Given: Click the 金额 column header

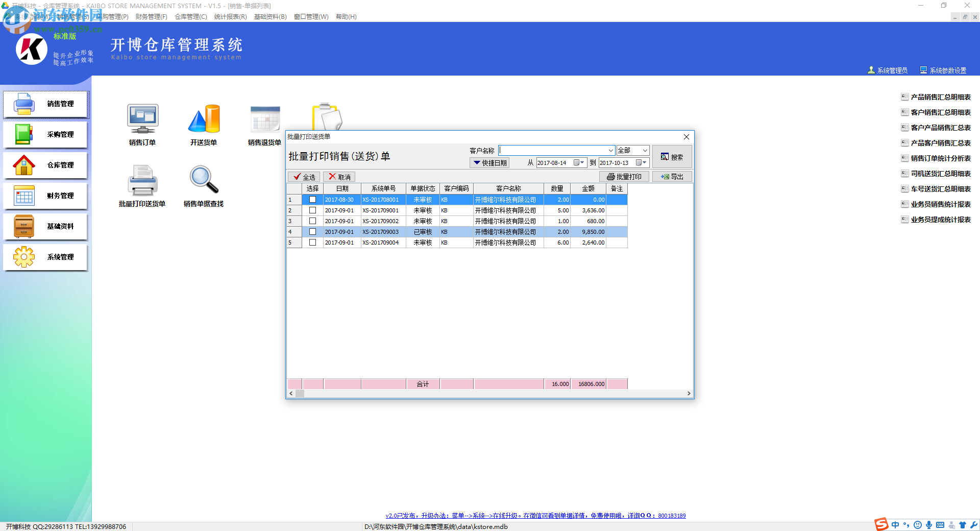Looking at the screenshot, I should [589, 188].
